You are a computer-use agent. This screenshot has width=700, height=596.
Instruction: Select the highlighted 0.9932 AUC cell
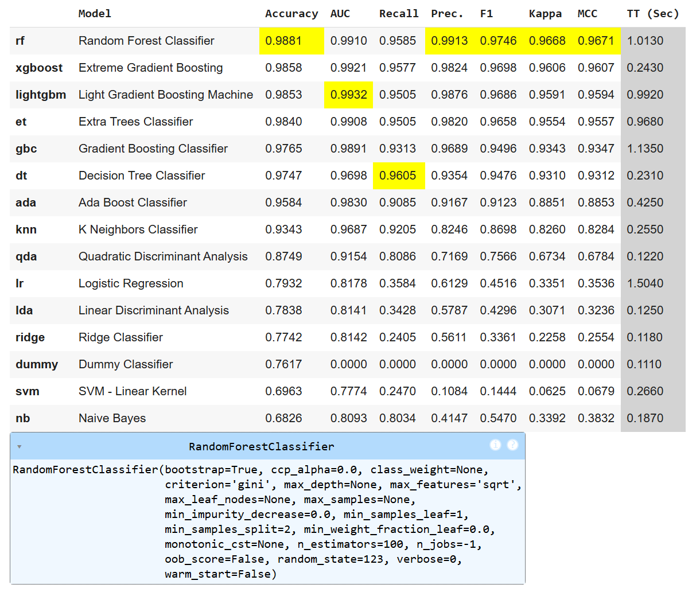point(348,95)
